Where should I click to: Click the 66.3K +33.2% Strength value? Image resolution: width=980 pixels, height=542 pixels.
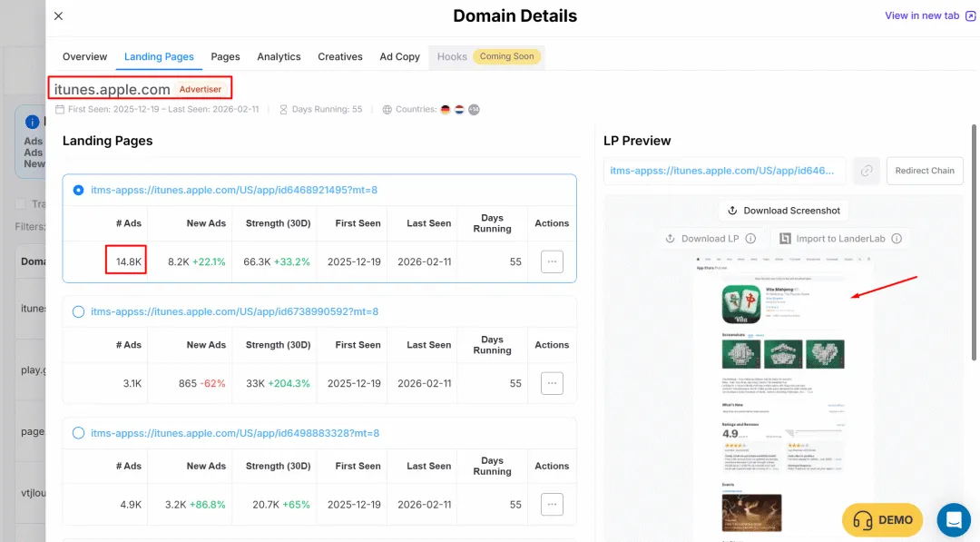(x=276, y=262)
